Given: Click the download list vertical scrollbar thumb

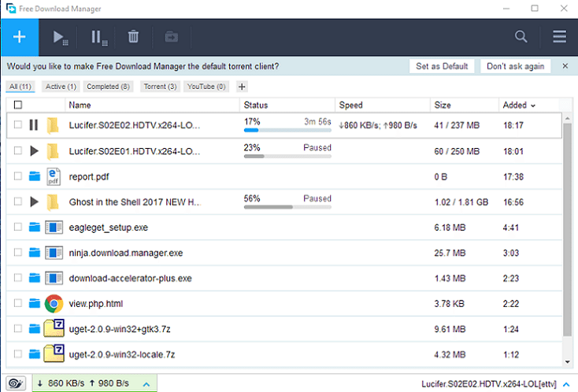Looking at the screenshot, I should pos(567,230).
